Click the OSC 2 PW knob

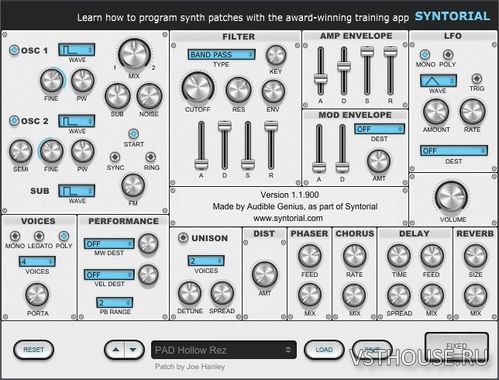pos(82,151)
